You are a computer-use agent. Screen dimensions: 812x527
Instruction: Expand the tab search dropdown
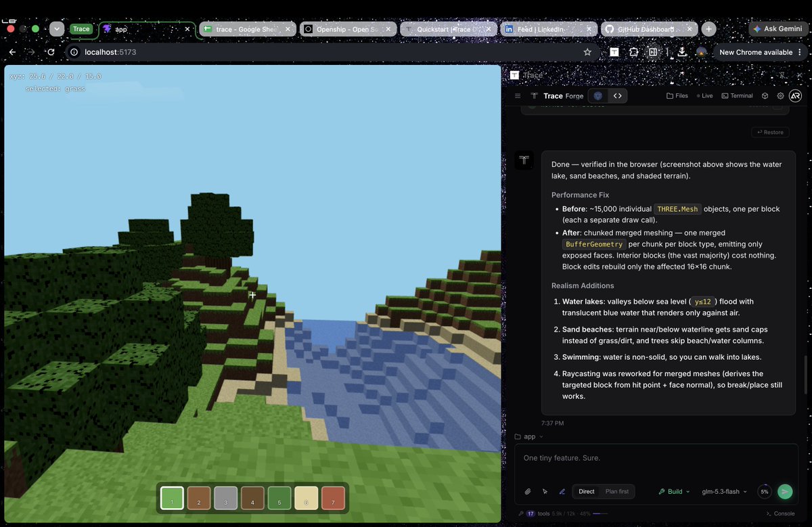coord(57,29)
